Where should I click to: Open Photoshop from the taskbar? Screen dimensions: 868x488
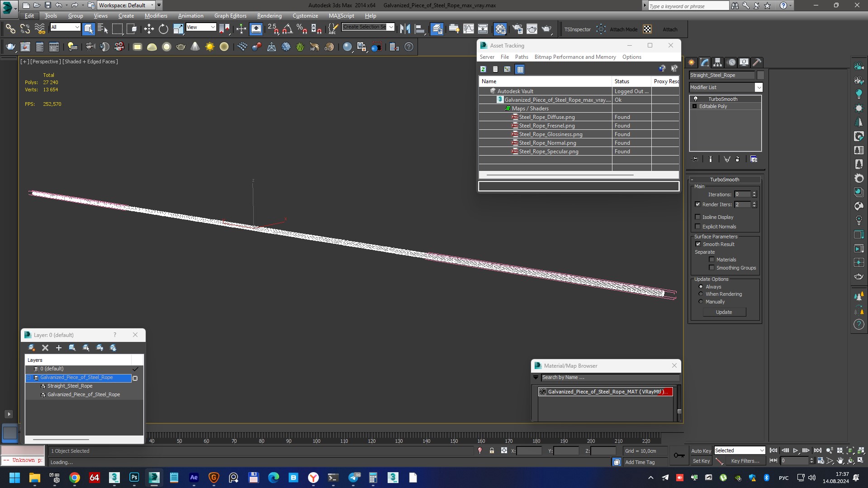(134, 478)
